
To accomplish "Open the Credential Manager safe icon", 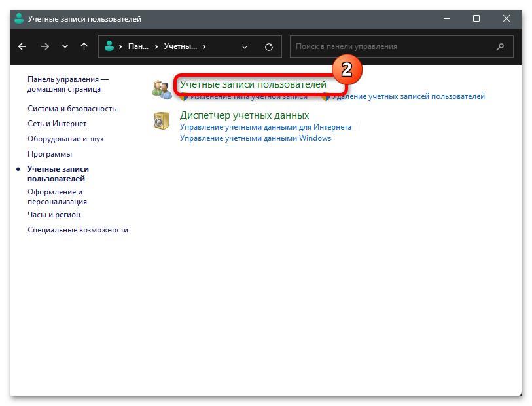I will click(162, 120).
